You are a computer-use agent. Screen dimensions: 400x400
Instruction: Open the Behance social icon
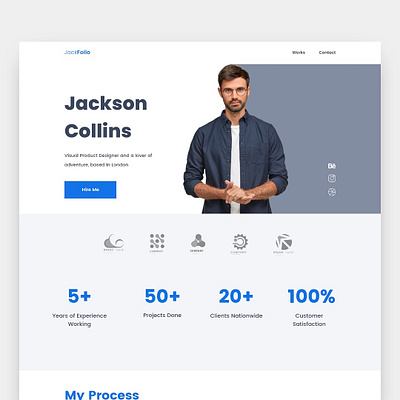pos(332,166)
